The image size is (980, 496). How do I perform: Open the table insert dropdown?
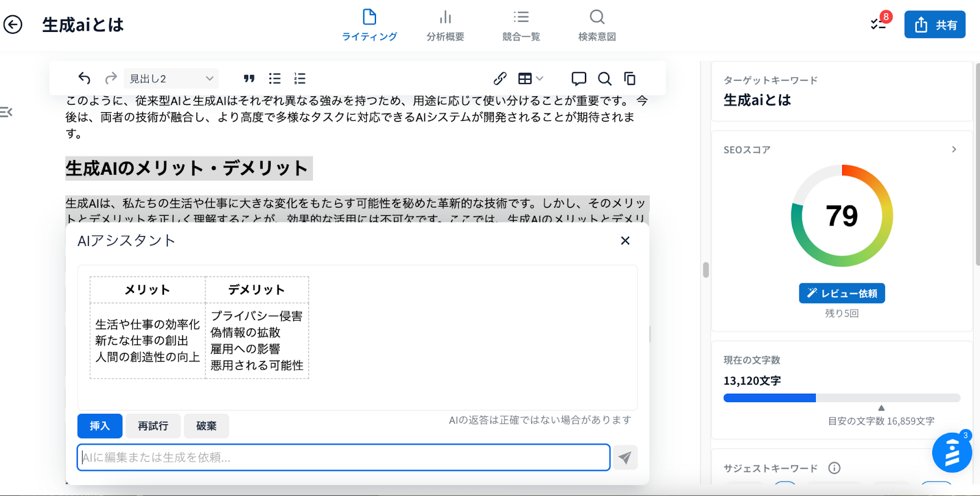[530, 78]
